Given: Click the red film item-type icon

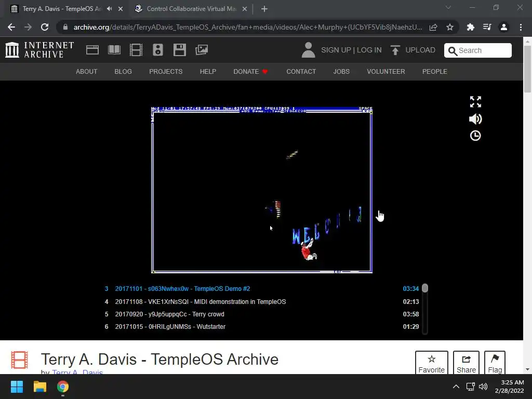Looking at the screenshot, I should click(x=19, y=360).
